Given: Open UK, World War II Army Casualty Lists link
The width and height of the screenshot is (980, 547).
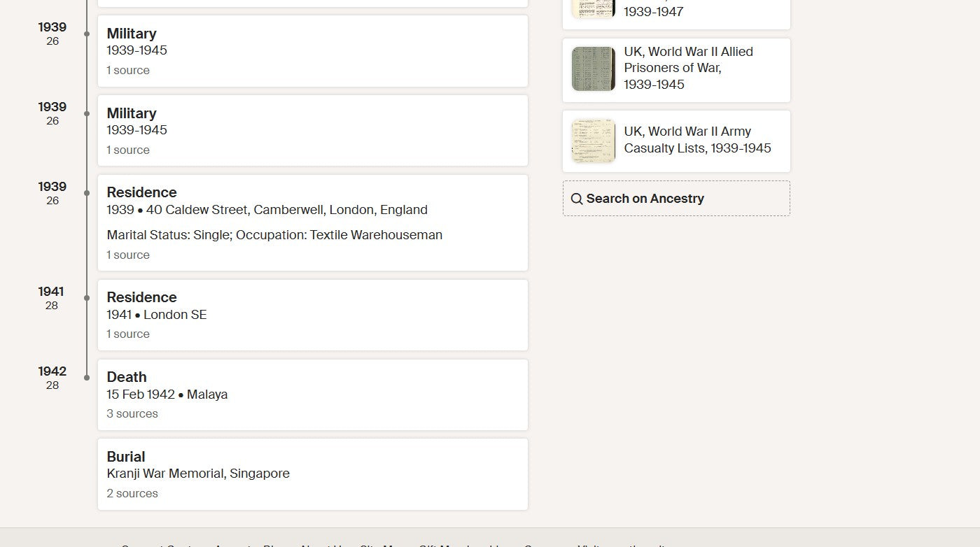Looking at the screenshot, I should point(697,140).
